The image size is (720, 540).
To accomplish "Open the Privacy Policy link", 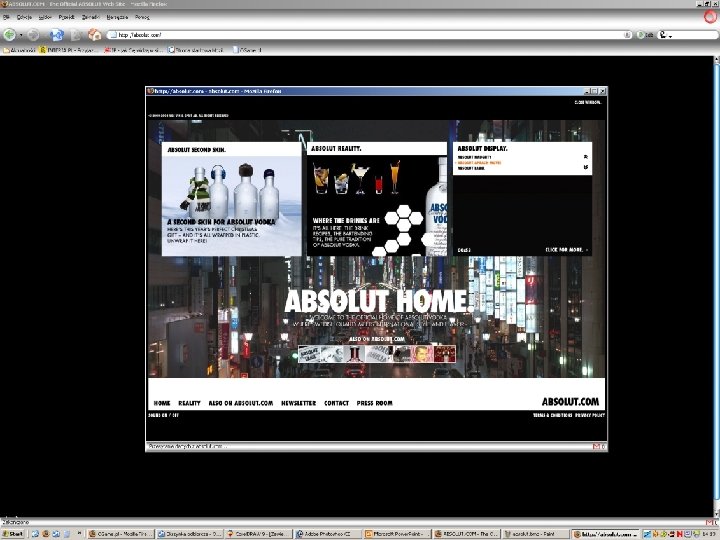I will (590, 415).
